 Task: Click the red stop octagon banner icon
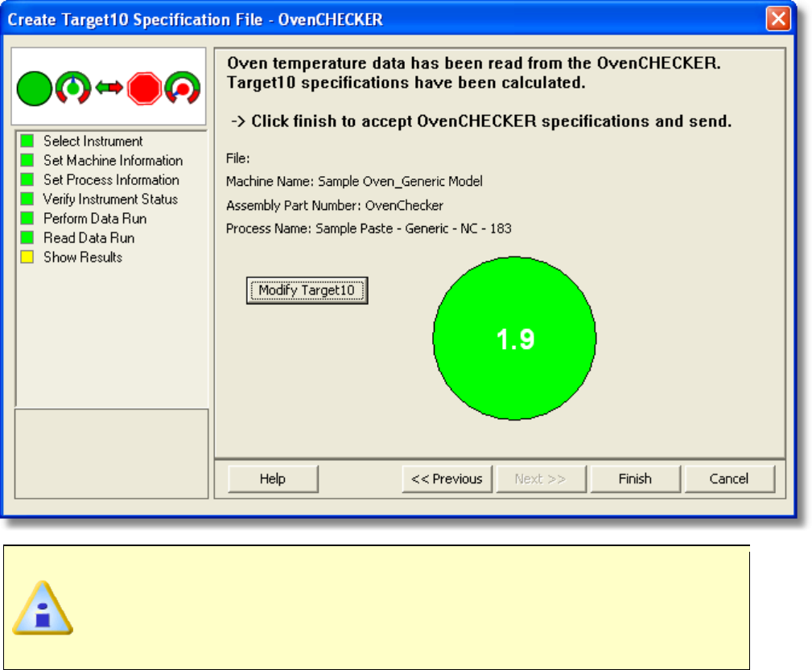click(145, 88)
